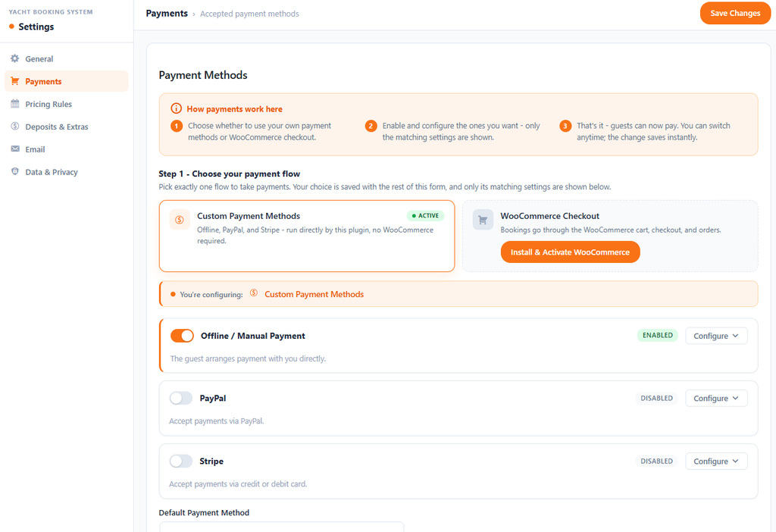Open Data & Privacy settings section
The height and width of the screenshot is (532, 776).
point(67,172)
